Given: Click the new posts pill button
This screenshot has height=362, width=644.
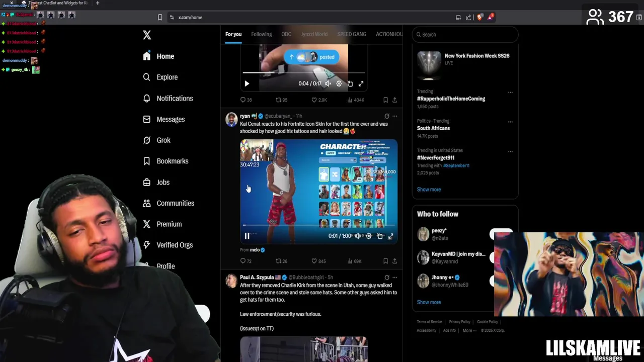Looking at the screenshot, I should [x=312, y=57].
